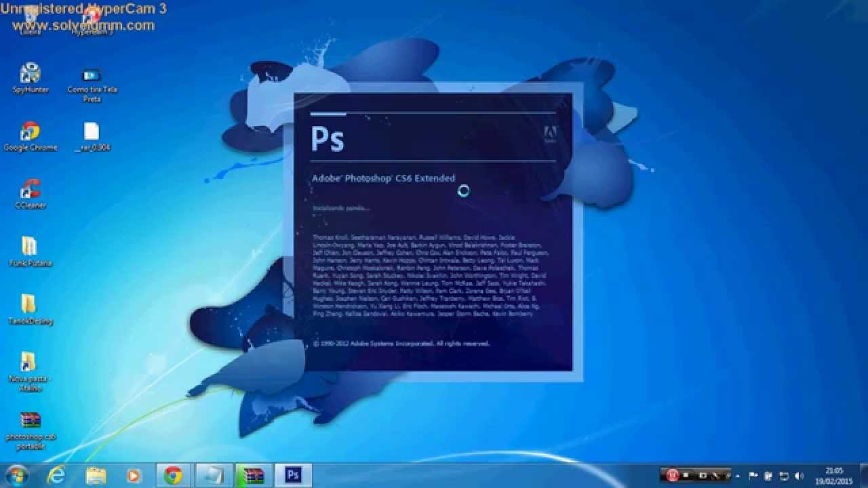Adjust volume via the speaker tray icon
This screenshot has height=488, width=868.
tap(798, 476)
